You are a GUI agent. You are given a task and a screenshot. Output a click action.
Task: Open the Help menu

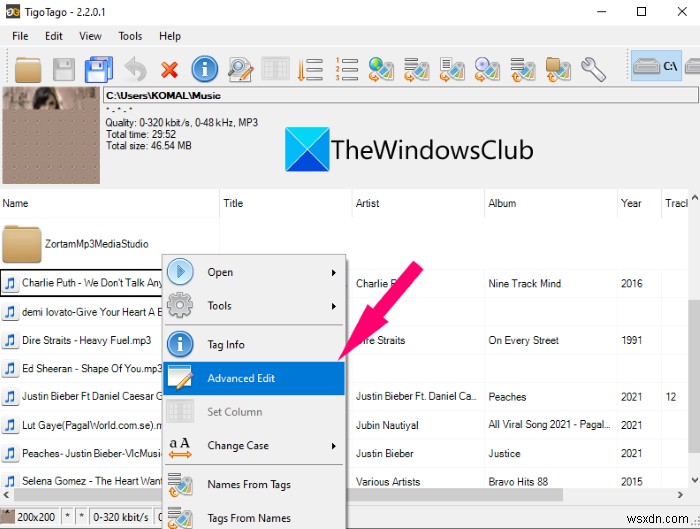click(x=170, y=36)
